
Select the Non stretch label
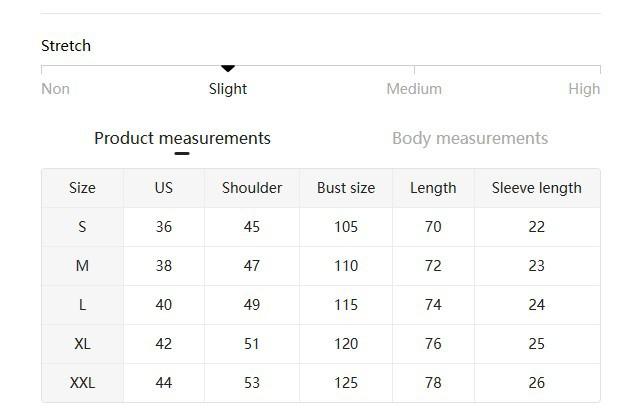coord(55,89)
